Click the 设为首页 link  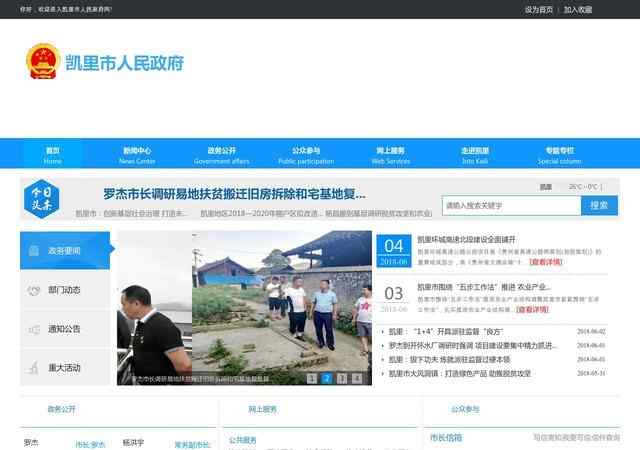pos(539,10)
